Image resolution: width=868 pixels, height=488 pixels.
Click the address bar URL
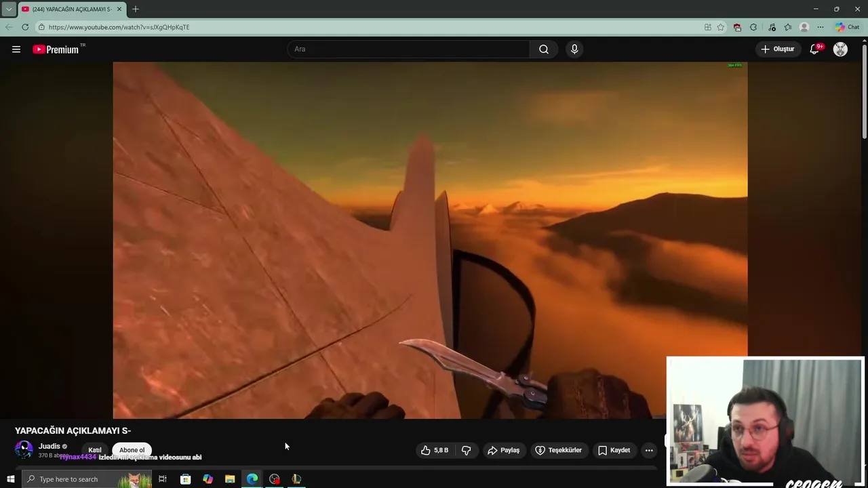pyautogui.click(x=119, y=27)
